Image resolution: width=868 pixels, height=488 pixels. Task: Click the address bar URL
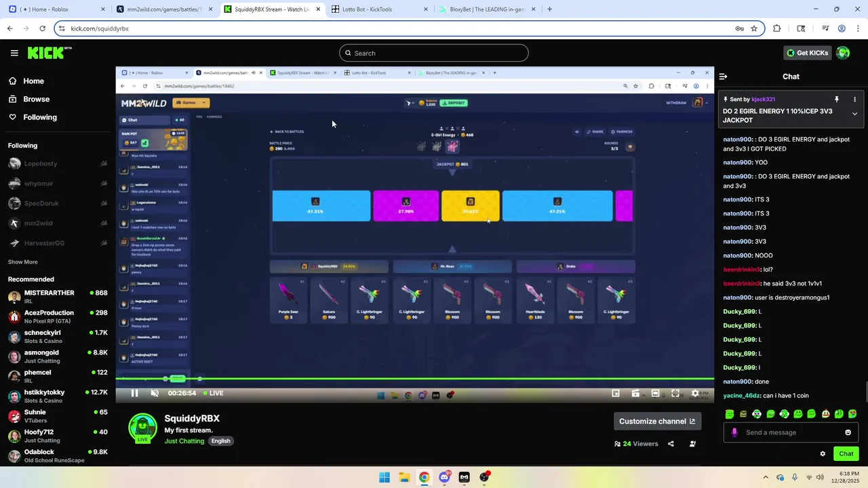[99, 28]
